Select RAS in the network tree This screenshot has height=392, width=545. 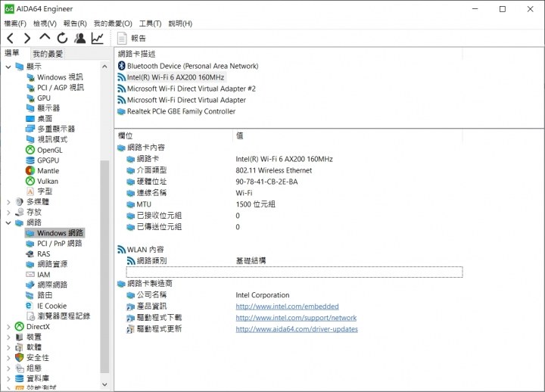tap(43, 254)
